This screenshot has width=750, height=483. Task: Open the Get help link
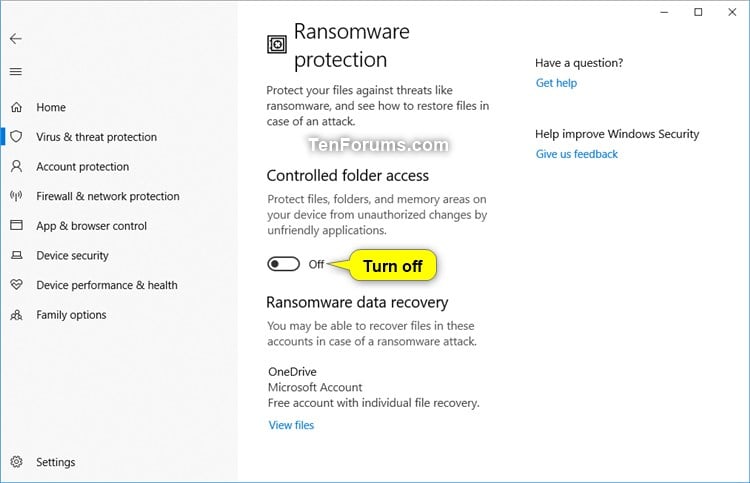[556, 83]
